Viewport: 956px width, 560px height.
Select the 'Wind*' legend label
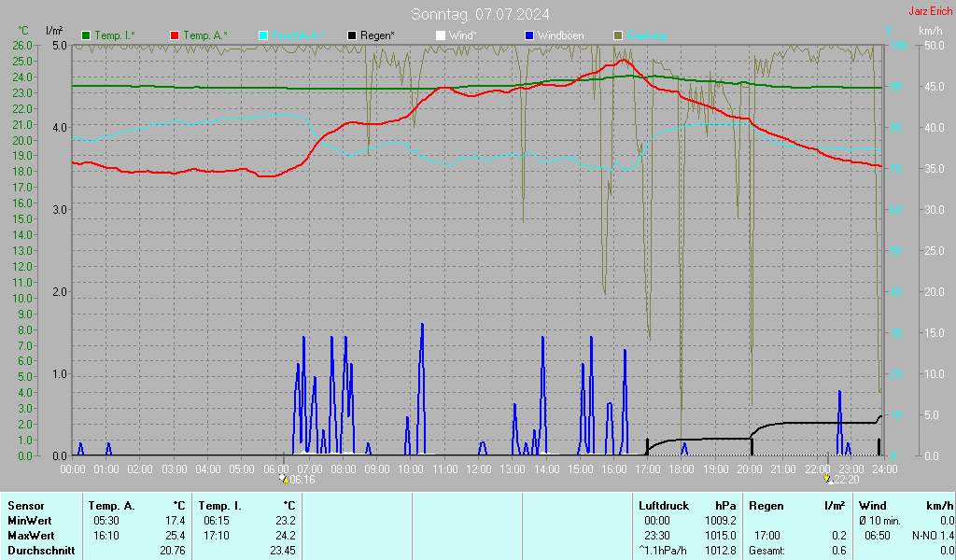coord(463,36)
